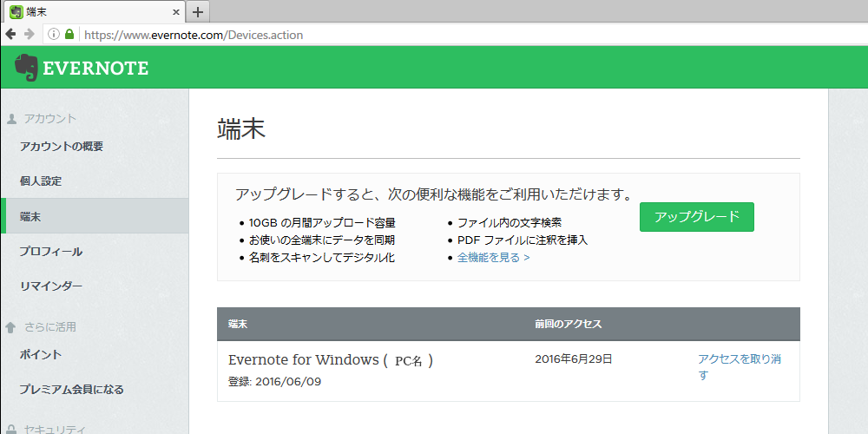Open site information icon in address bar
The image size is (868, 434).
(x=54, y=35)
